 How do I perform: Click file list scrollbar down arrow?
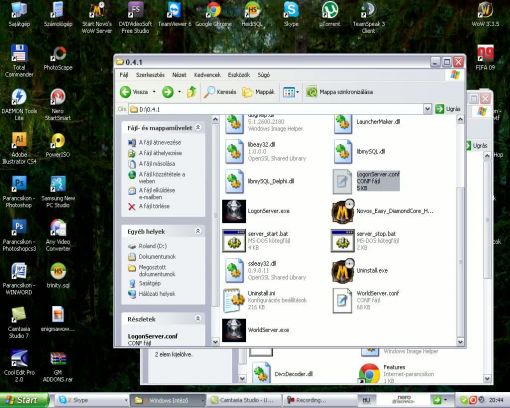pos(460,342)
